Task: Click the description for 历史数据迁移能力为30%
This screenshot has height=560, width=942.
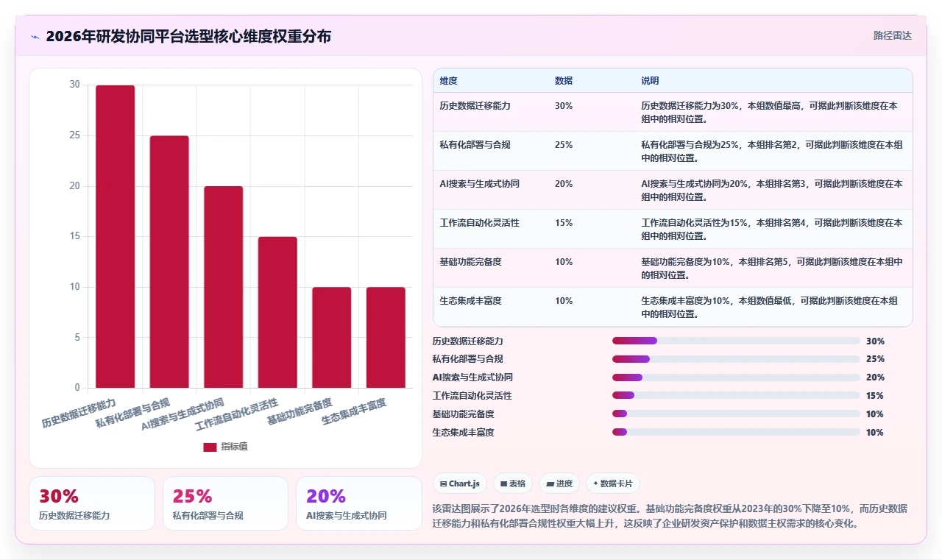Action: [x=770, y=112]
